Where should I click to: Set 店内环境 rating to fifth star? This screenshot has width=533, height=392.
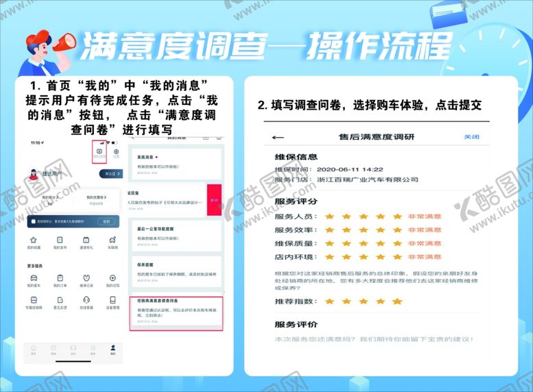[397, 257]
